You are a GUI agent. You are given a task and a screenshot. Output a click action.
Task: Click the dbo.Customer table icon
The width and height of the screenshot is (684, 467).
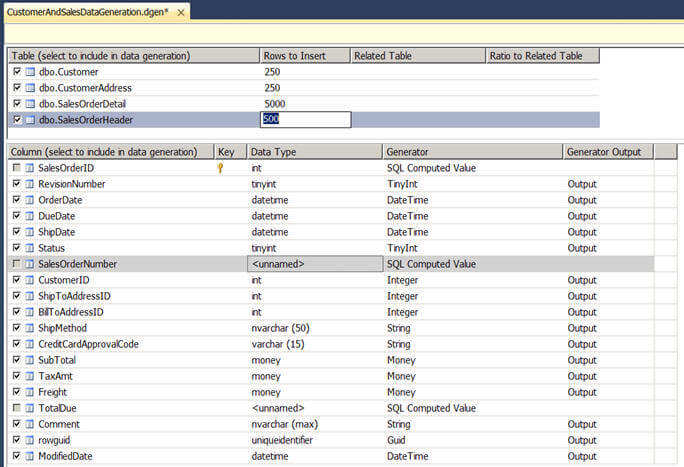[x=29, y=72]
